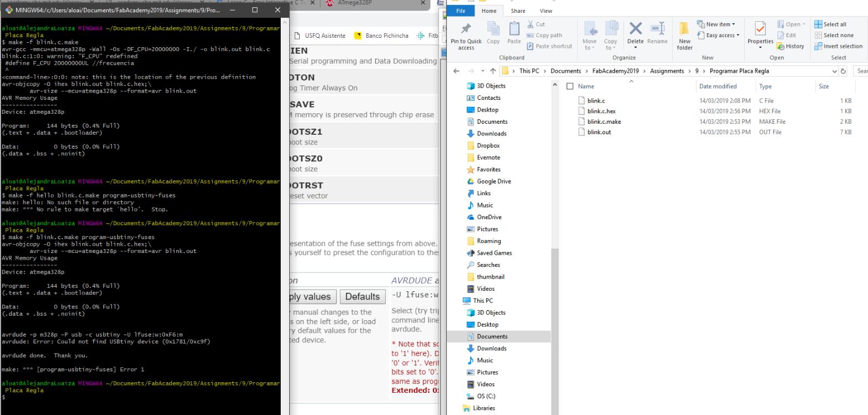The width and height of the screenshot is (868, 415).
Task: Sort files by the Type column header
Action: [765, 87]
